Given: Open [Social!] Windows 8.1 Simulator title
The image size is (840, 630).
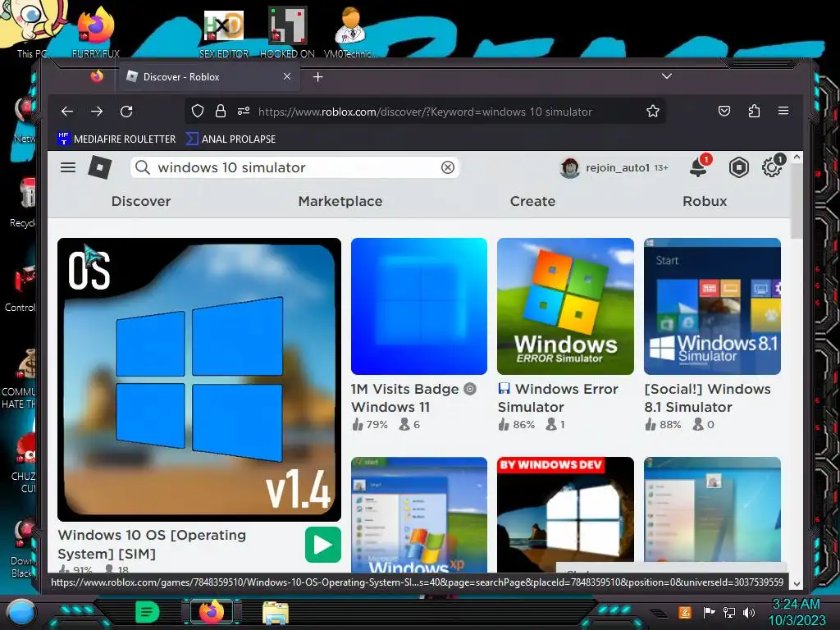Looking at the screenshot, I should pos(707,398).
